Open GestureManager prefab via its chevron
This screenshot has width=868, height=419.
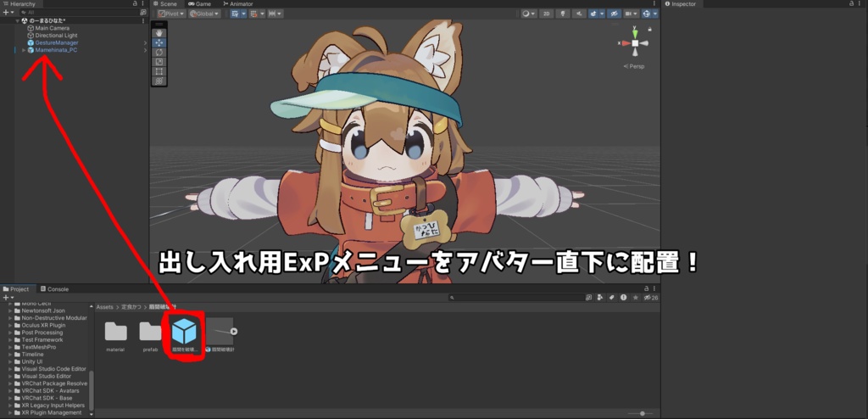pos(145,42)
